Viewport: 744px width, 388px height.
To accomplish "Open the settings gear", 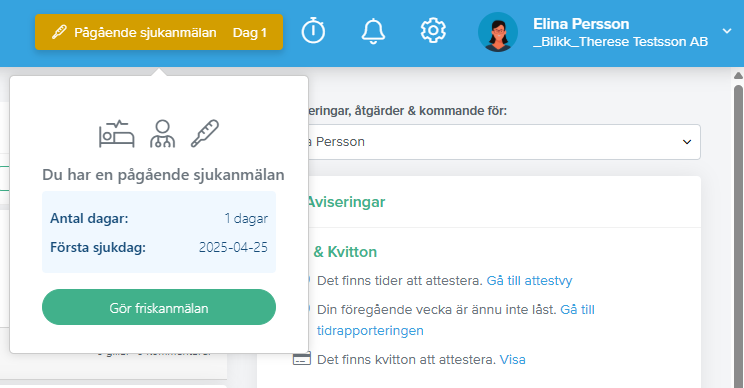I will click(x=433, y=31).
